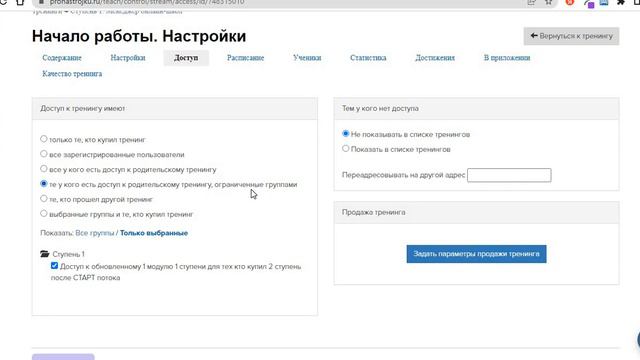Focus the 'Переадресовывать на другой адрес' input field
640x360 pixels.
509,175
